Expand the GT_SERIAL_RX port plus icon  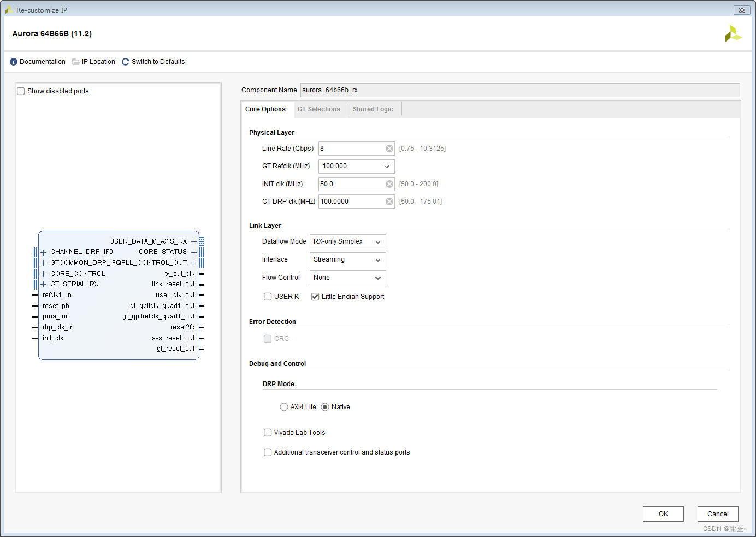tap(44, 284)
